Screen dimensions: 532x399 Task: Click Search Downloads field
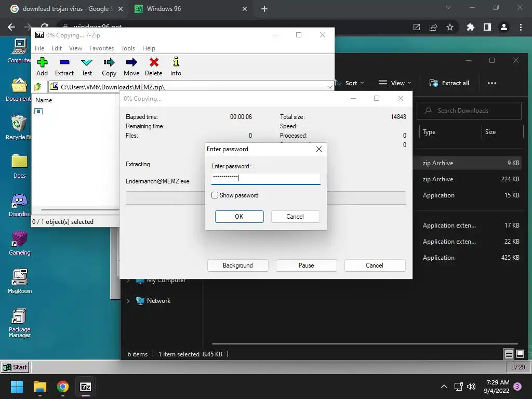[469, 111]
